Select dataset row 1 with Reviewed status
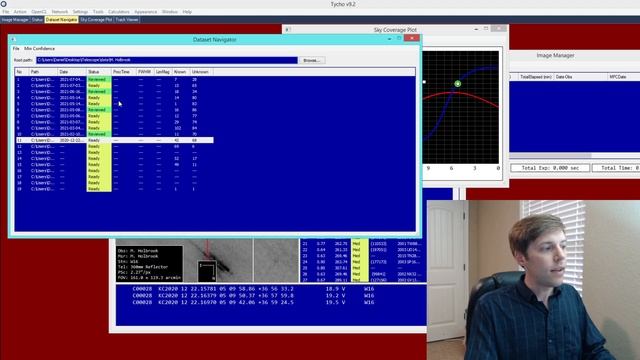 114,79
